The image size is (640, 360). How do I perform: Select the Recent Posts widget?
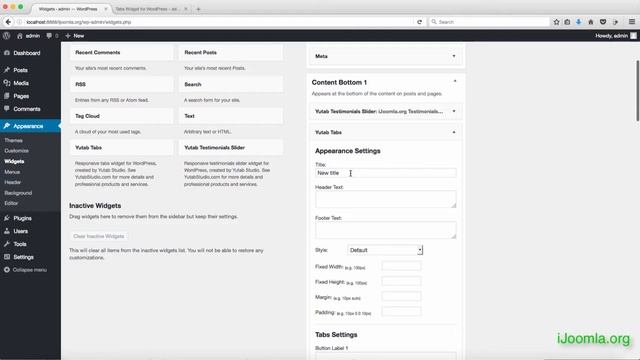pyautogui.click(x=231, y=53)
